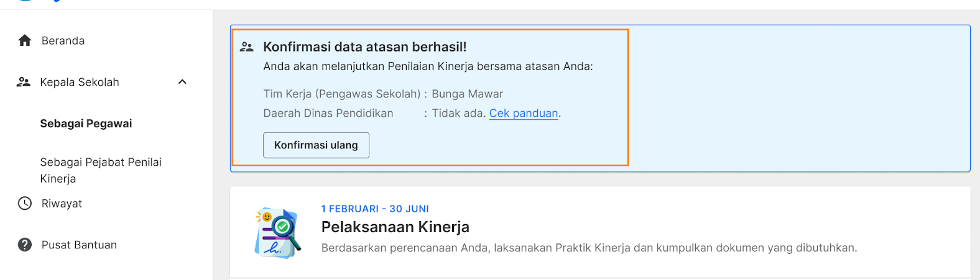Open the Cek panduan link

524,113
